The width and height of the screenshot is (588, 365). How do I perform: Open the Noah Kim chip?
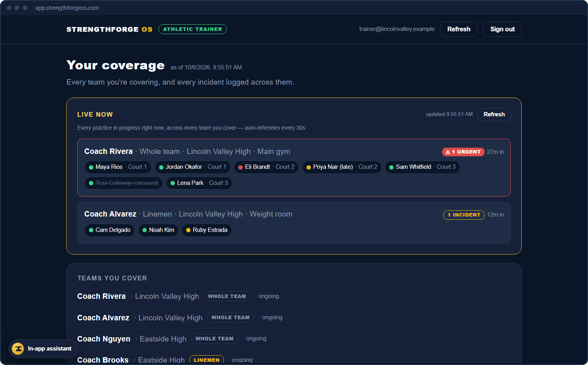click(158, 230)
